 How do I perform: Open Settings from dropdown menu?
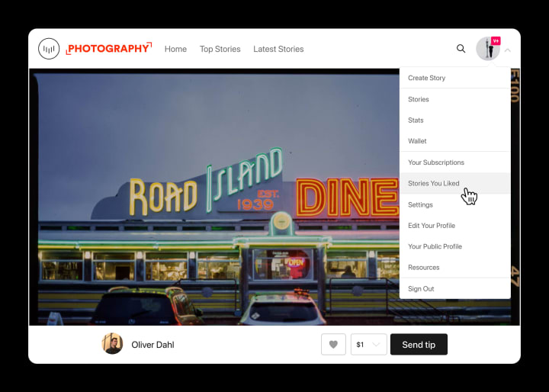point(454,204)
